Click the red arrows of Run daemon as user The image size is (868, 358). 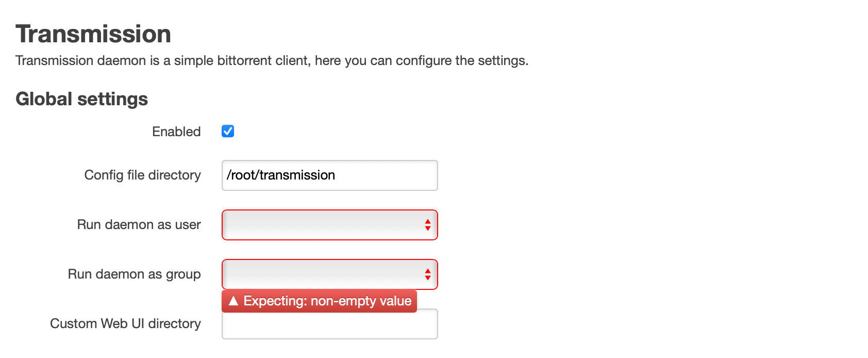click(x=428, y=225)
